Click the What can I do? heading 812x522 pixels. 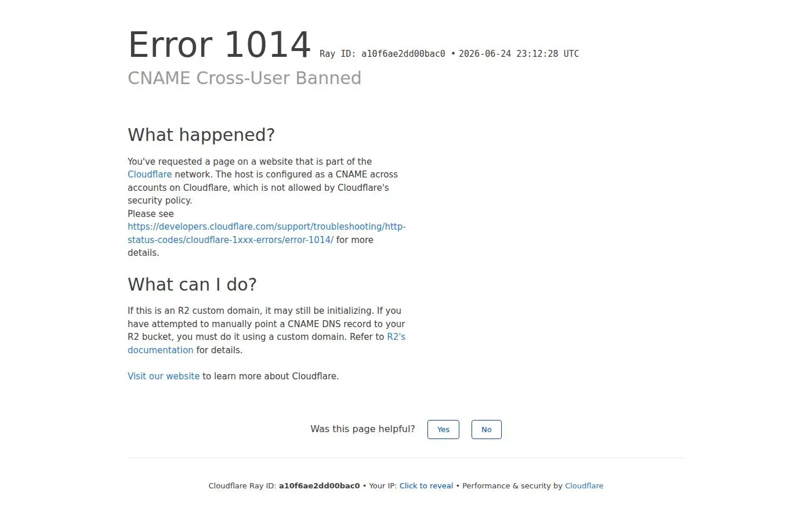coord(192,285)
